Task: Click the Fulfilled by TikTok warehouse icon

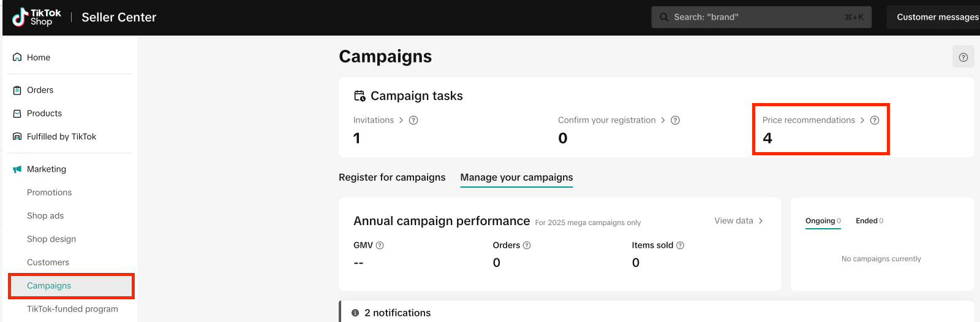Action: coord(17,137)
